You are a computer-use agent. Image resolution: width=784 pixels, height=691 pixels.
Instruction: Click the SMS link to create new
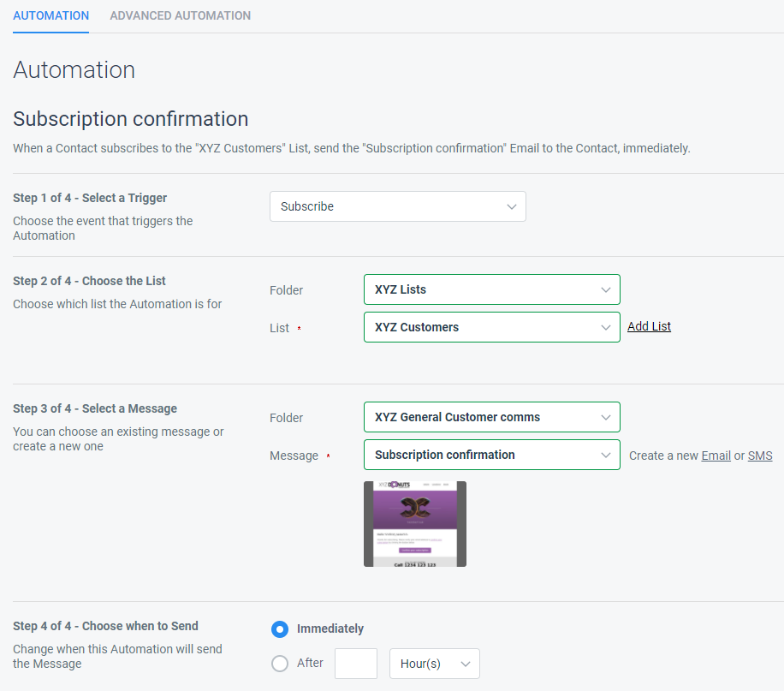759,456
